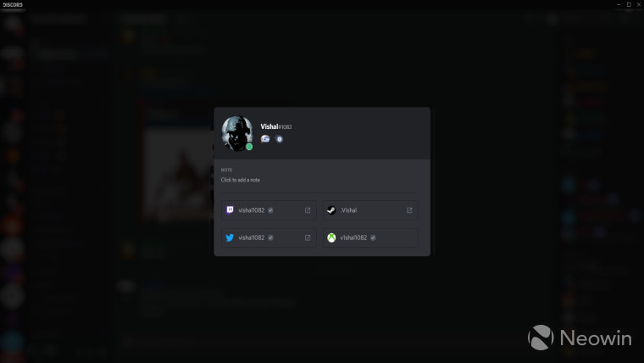Click the Steam logo icon

point(331,210)
